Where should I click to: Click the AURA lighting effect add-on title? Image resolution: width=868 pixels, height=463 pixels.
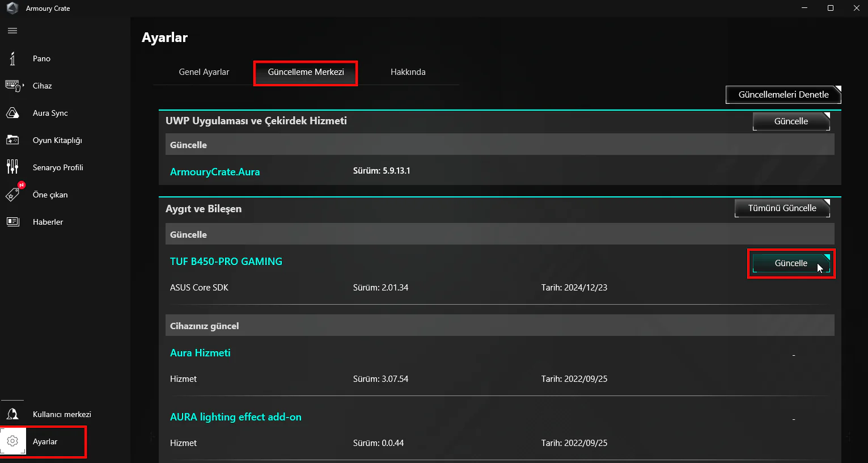tap(236, 417)
